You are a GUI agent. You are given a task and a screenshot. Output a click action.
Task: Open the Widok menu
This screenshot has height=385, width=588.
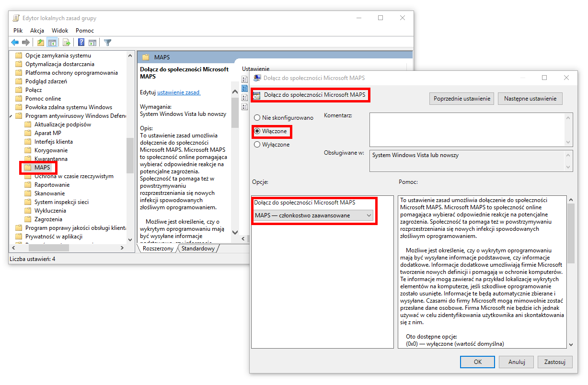pos(60,31)
